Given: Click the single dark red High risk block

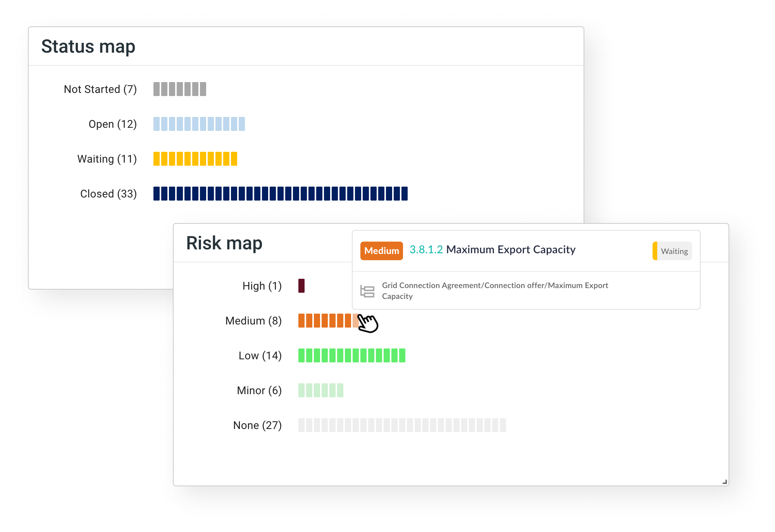Looking at the screenshot, I should click(x=301, y=286).
